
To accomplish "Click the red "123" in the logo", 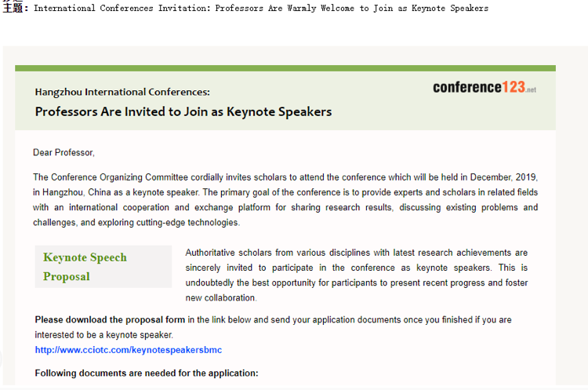I will (514, 87).
